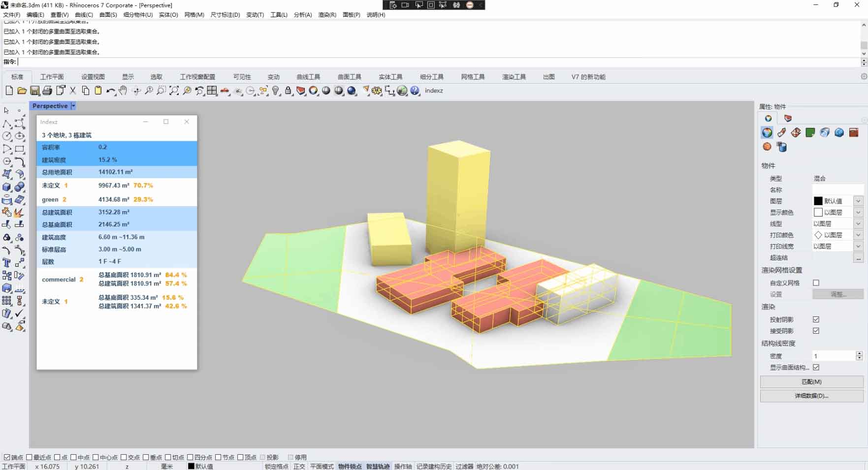This screenshot has height=470, width=868.
Task: Enable the 自定义网格 checkbox
Action: [816, 283]
